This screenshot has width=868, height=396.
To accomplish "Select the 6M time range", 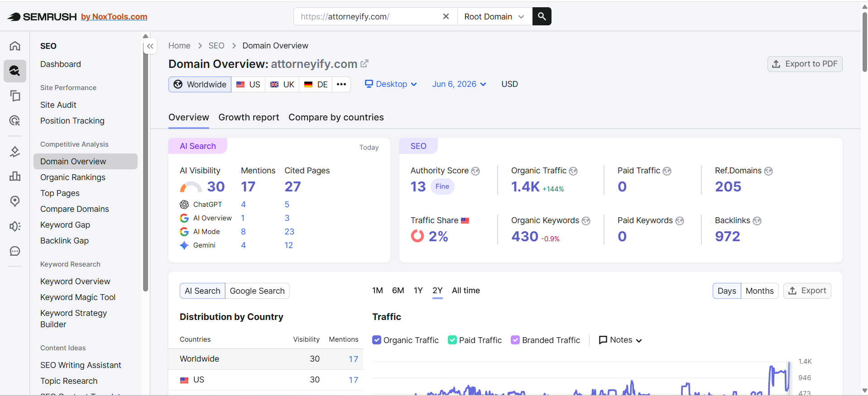I will click(398, 291).
